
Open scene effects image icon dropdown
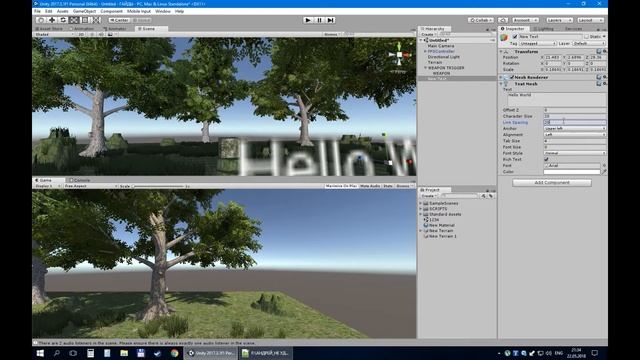pos(111,35)
